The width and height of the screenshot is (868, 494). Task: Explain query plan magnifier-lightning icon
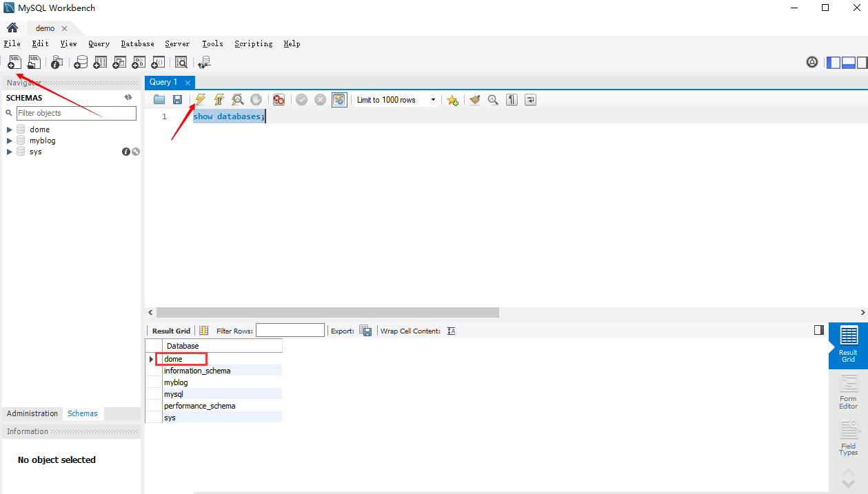tap(237, 100)
